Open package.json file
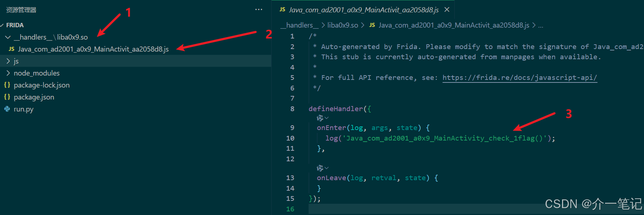This screenshot has width=644, height=215. (x=34, y=97)
